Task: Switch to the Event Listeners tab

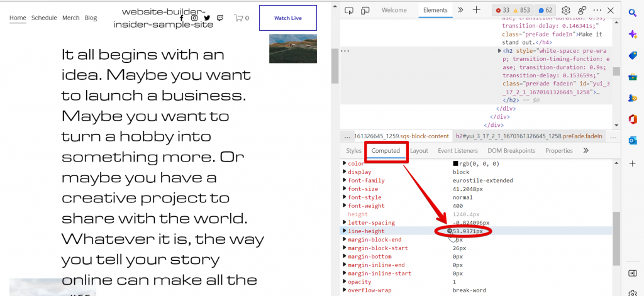Action: [457, 151]
